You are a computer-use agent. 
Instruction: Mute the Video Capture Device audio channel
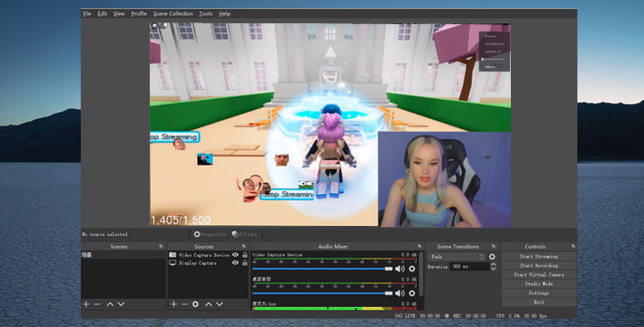click(399, 269)
